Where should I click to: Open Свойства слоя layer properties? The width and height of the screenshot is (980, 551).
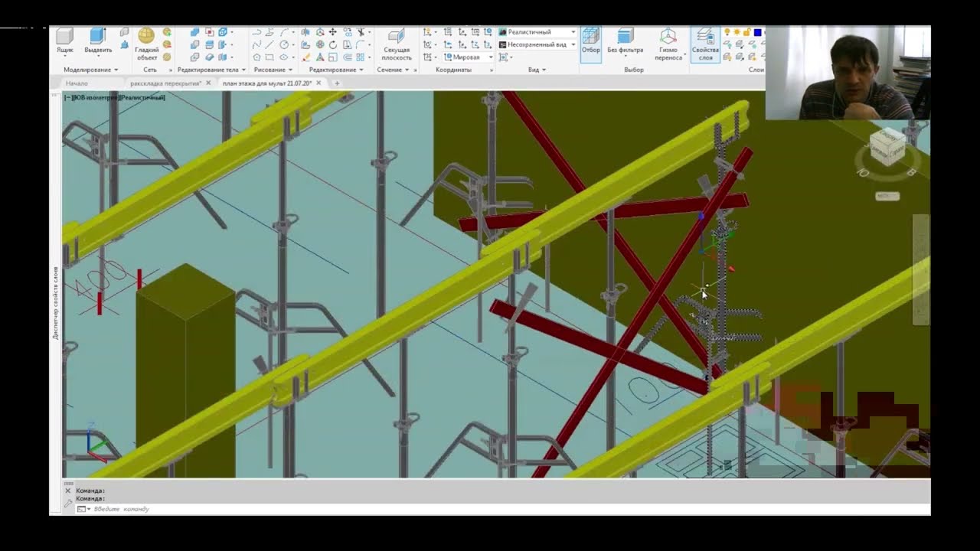705,44
